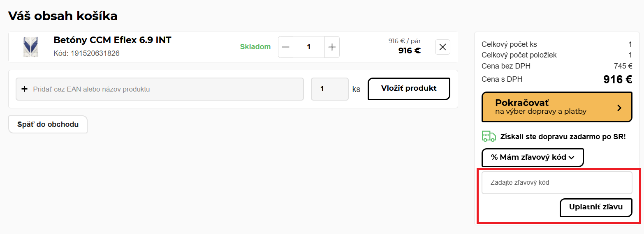This screenshot has width=644, height=234.
Task: Focus the 'Zadajte zľavový kód' input
Action: pos(556,183)
